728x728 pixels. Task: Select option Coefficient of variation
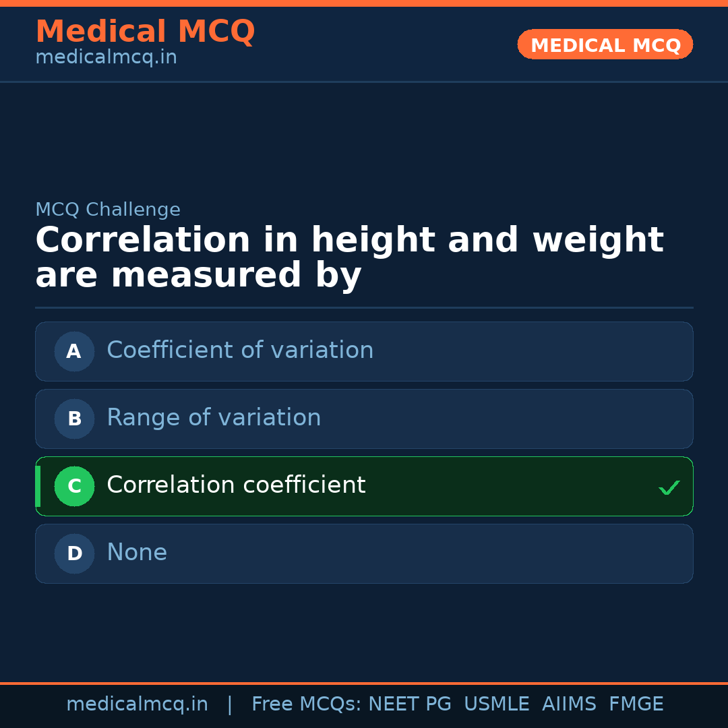(x=240, y=351)
